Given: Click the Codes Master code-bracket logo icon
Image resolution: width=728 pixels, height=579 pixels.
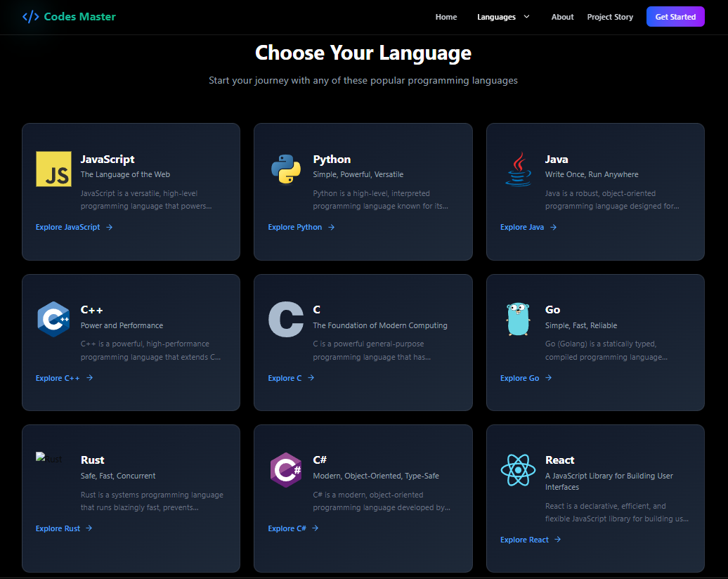Looking at the screenshot, I should point(31,17).
